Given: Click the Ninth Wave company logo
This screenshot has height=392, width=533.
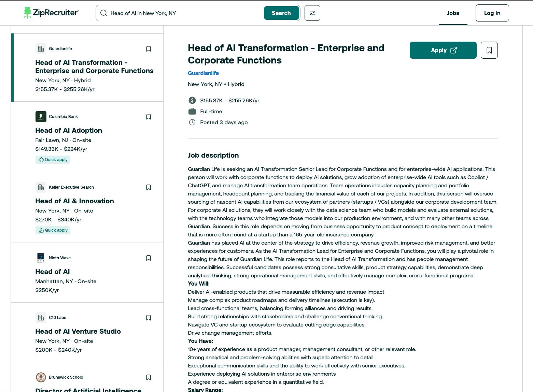Looking at the screenshot, I should click(x=41, y=258).
